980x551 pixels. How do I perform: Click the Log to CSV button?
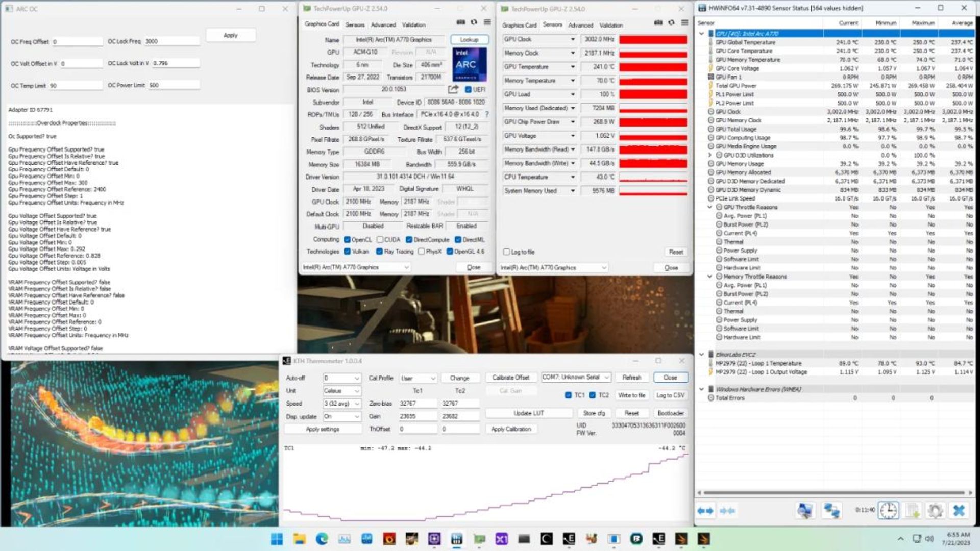[670, 395]
